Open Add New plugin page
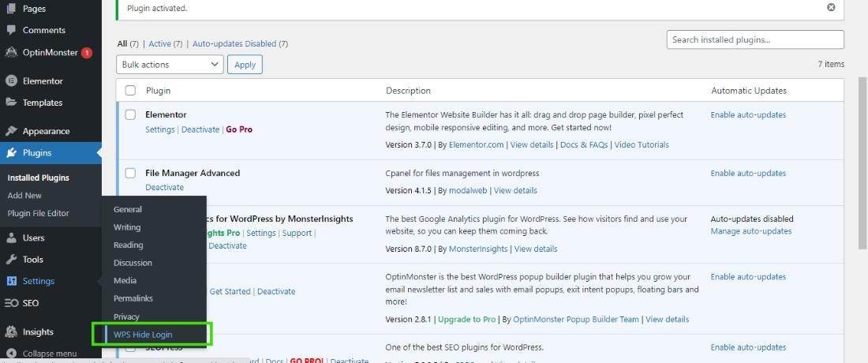Image resolution: width=868 pixels, height=363 pixels. 24,196
